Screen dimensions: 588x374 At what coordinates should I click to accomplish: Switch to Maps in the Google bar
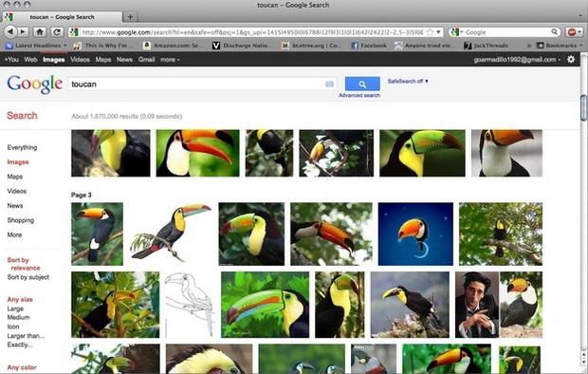coord(102,60)
